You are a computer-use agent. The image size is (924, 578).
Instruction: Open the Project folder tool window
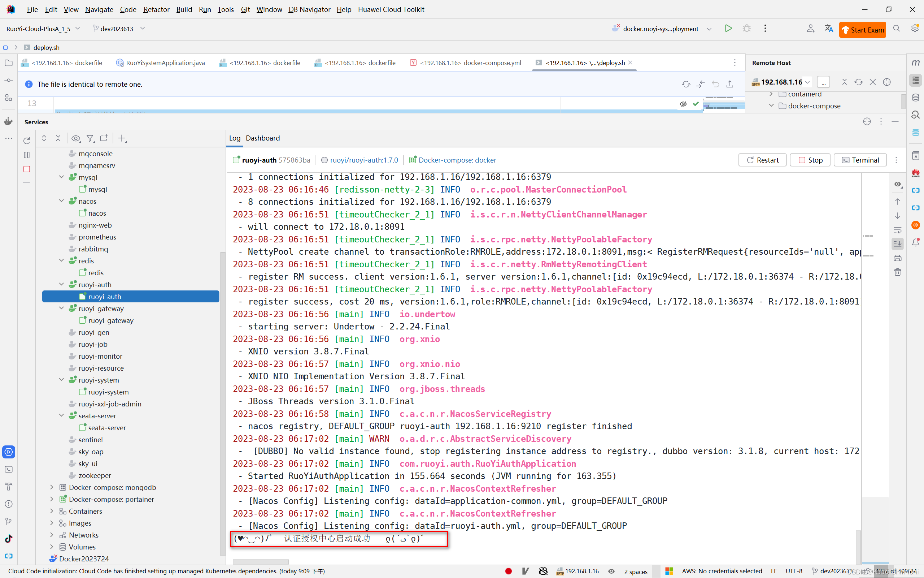(8, 63)
